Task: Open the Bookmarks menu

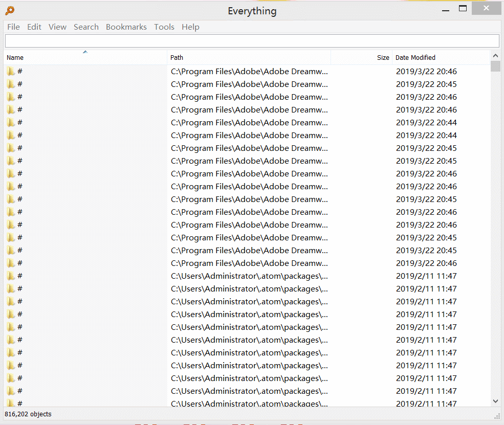Action: (x=126, y=27)
